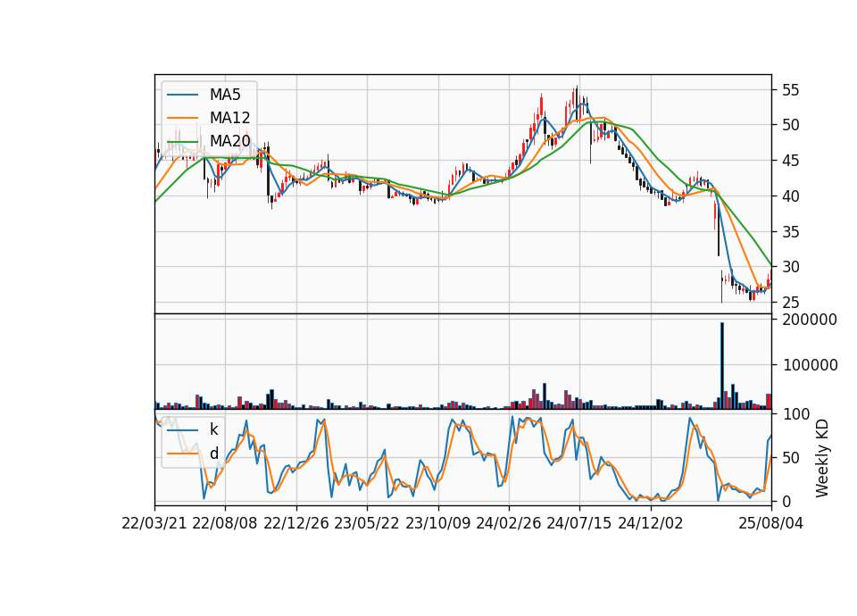This screenshot has height=616, width=857.
Task: Click the 22/08/08 date tick label
Action: coord(225,523)
